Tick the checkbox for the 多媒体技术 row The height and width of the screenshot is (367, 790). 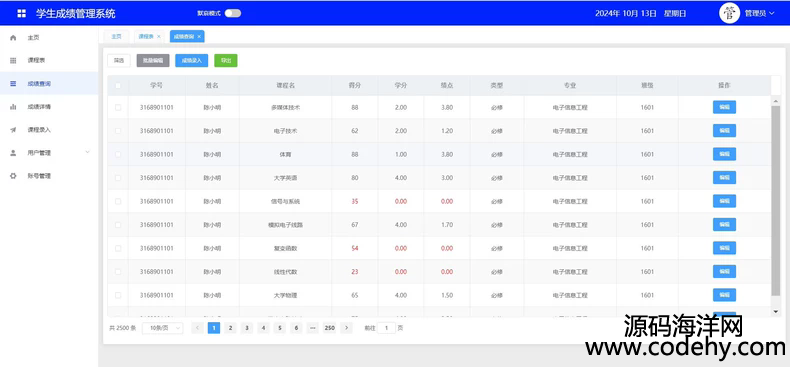(x=118, y=107)
